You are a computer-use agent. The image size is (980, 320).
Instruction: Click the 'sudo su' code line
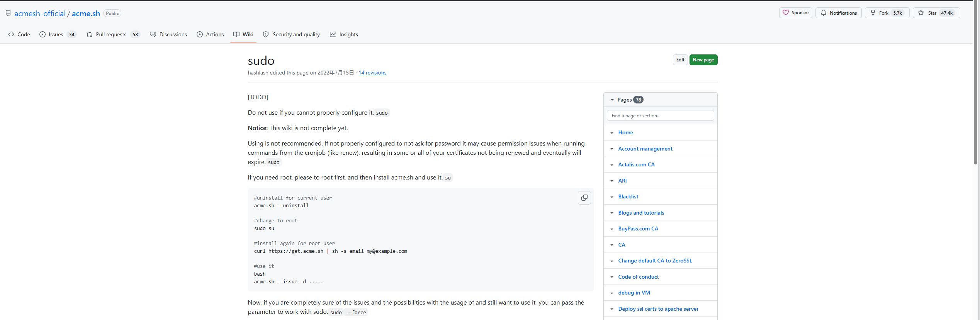pos(264,228)
